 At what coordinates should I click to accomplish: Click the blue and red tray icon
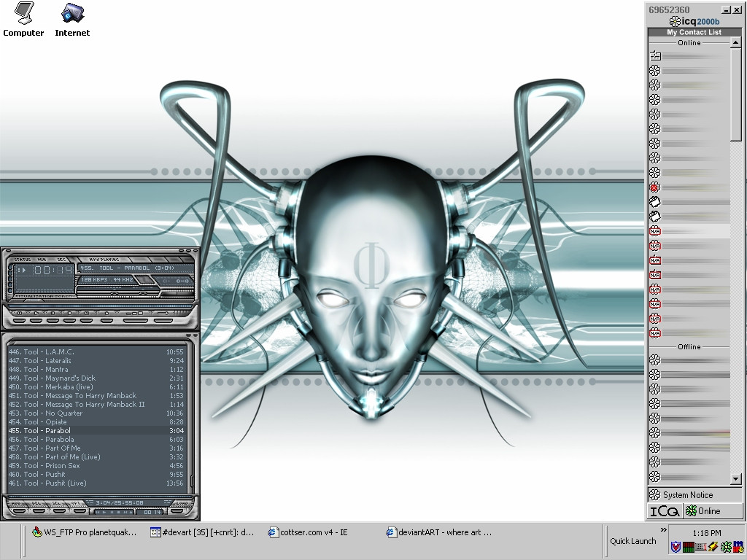(738, 547)
